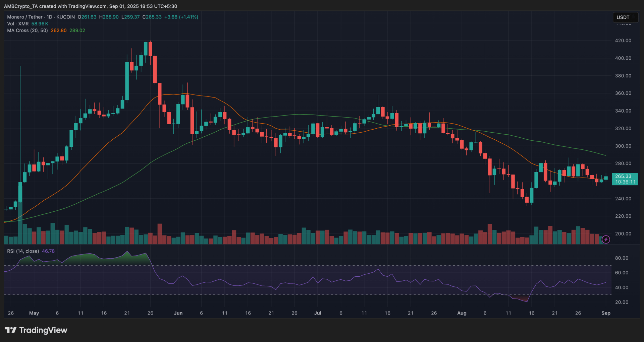
Task: Click the Sep label on the time axis
Action: coord(606,313)
